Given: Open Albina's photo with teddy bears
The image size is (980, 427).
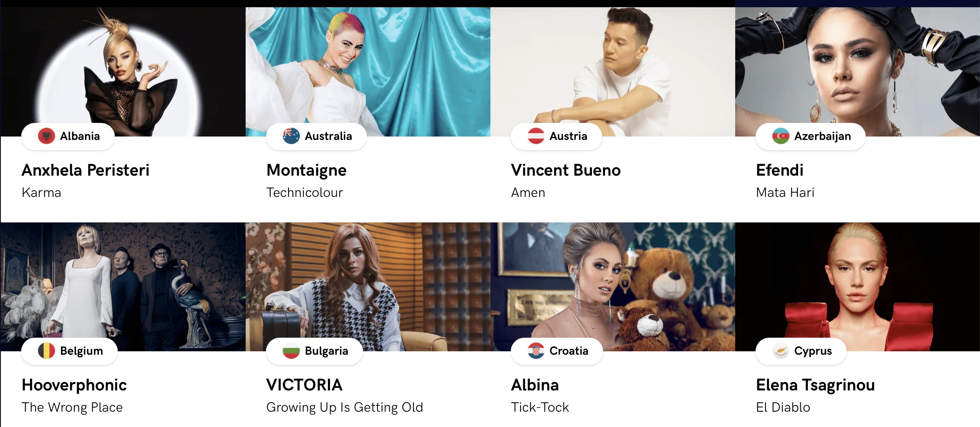Looking at the screenshot, I should pyautogui.click(x=613, y=287).
